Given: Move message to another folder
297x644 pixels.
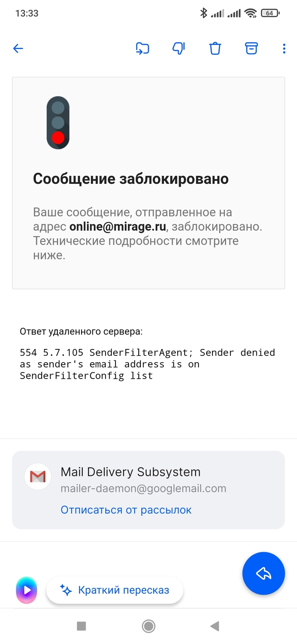Looking at the screenshot, I should 142,48.
